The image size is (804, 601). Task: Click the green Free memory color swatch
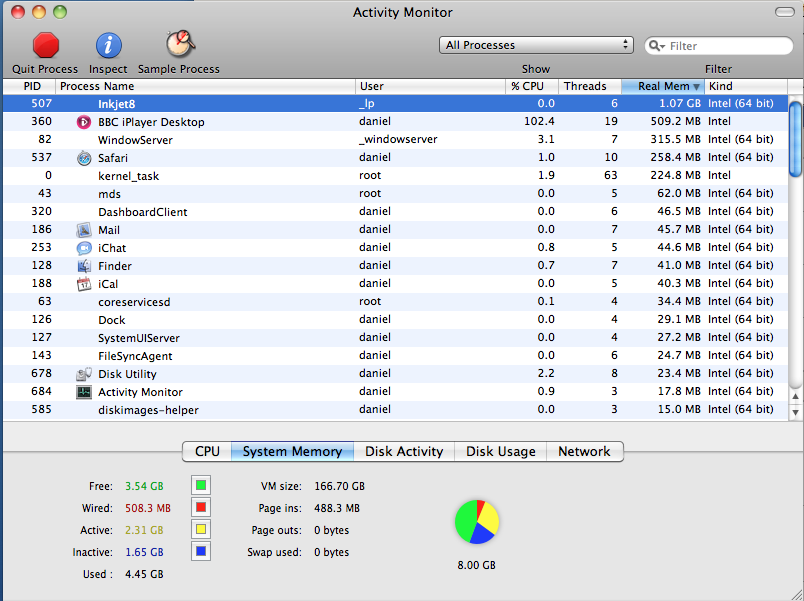pos(201,485)
